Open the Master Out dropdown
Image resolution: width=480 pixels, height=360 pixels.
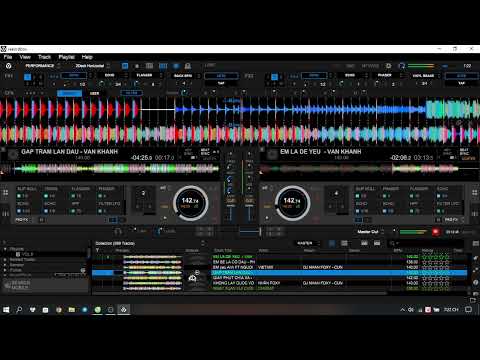point(370,232)
